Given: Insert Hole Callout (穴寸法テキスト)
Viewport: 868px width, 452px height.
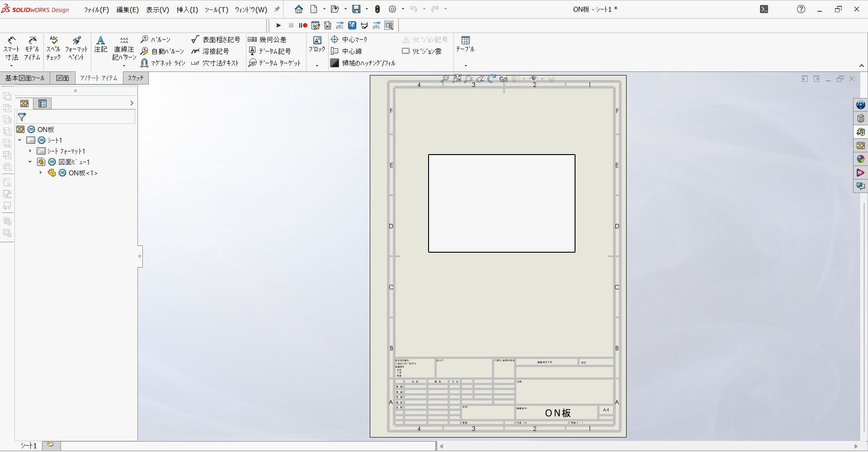Looking at the screenshot, I should pyautogui.click(x=215, y=63).
